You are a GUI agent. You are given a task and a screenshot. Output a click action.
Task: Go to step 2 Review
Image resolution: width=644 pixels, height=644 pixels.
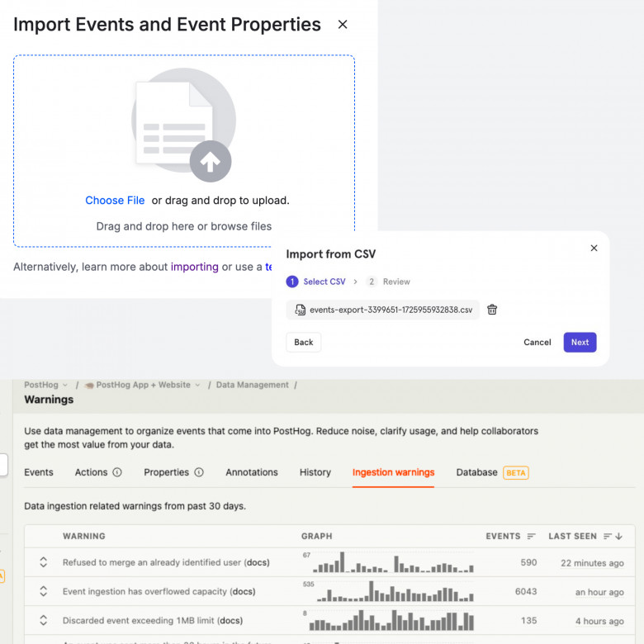(x=388, y=282)
